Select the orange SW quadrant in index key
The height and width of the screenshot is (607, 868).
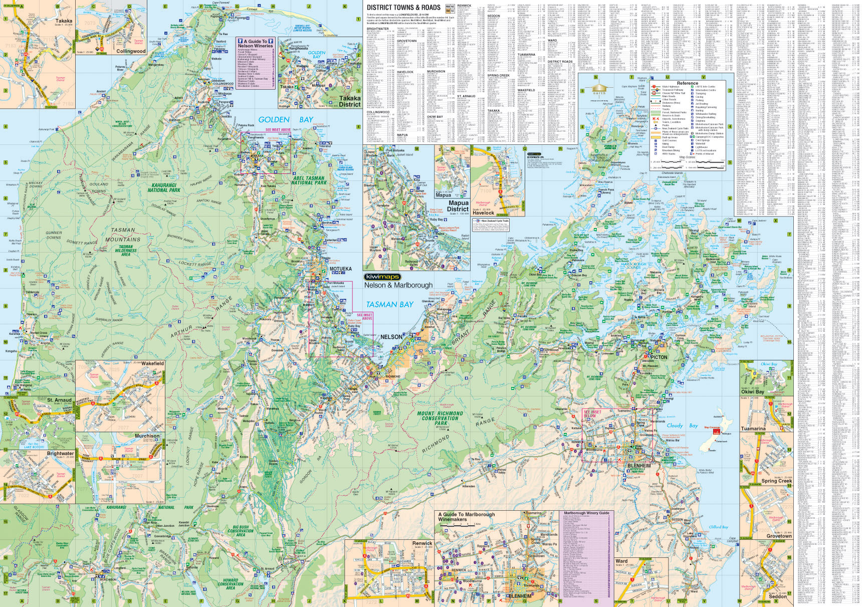pyautogui.click(x=448, y=11)
